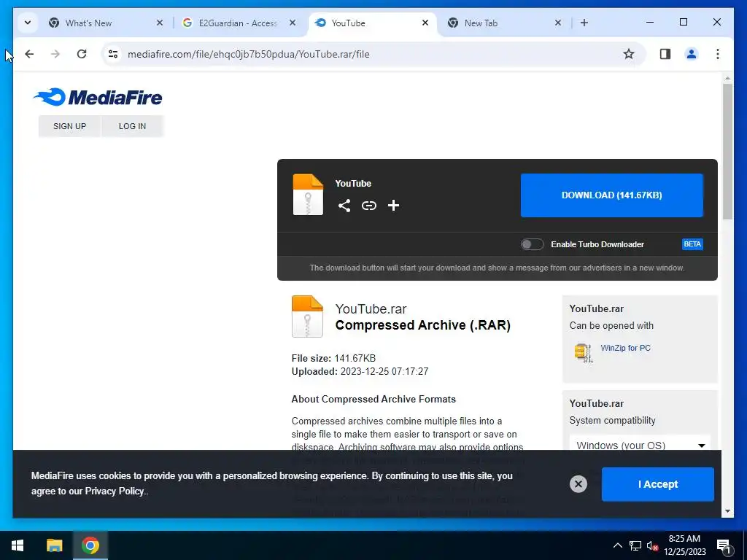
Task: Open the Chrome profile menu
Action: (x=692, y=54)
